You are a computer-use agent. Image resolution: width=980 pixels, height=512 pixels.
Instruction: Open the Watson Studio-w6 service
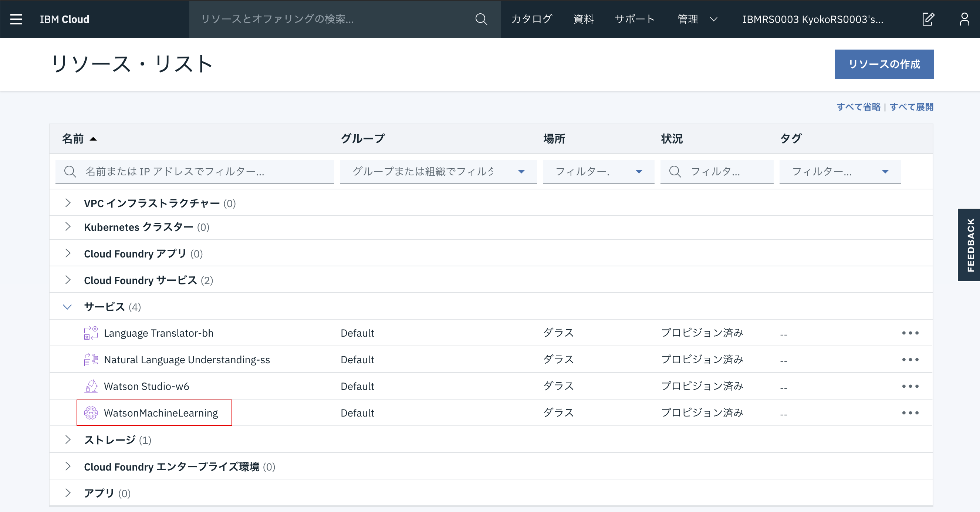tap(146, 386)
